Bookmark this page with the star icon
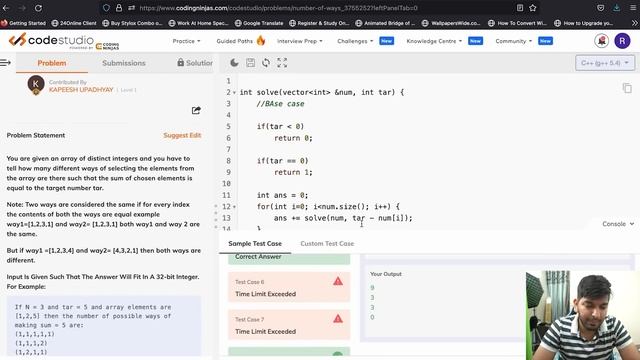The image size is (640, 360). (533, 8)
